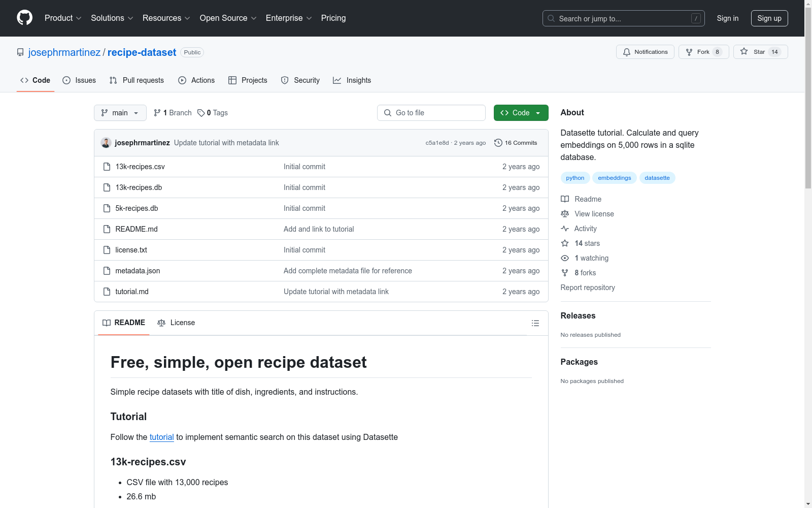Click the python topic tag
The image size is (812, 508).
575,178
